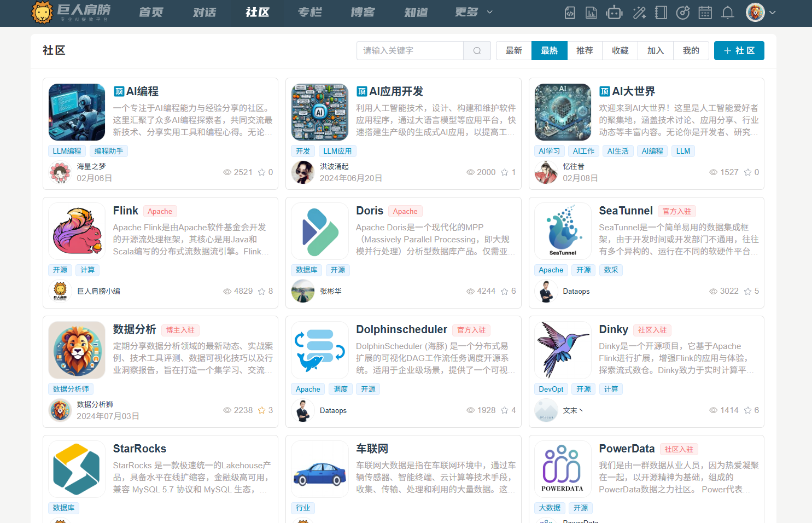Switch to 最新 filter tab
The width and height of the screenshot is (812, 523).
pos(514,51)
